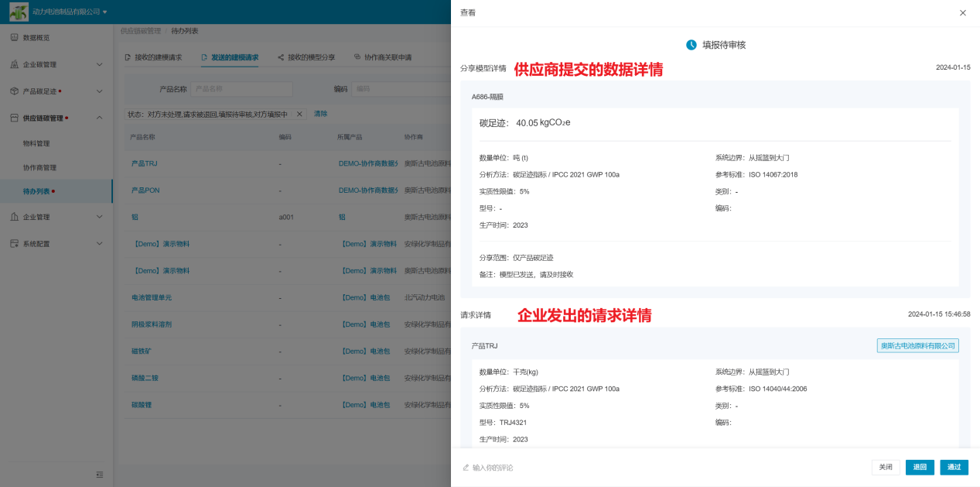Click the clock icon beside 填报待审核

point(691,45)
